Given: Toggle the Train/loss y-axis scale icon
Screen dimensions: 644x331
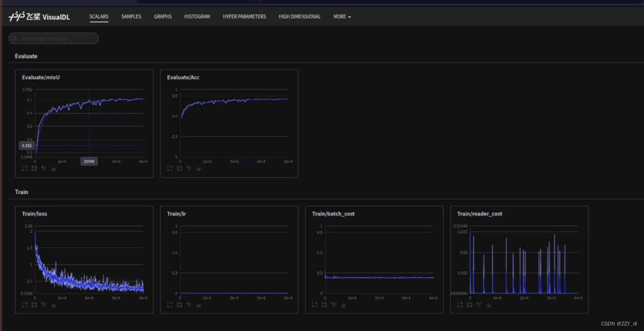Looking at the screenshot, I should (x=44, y=304).
